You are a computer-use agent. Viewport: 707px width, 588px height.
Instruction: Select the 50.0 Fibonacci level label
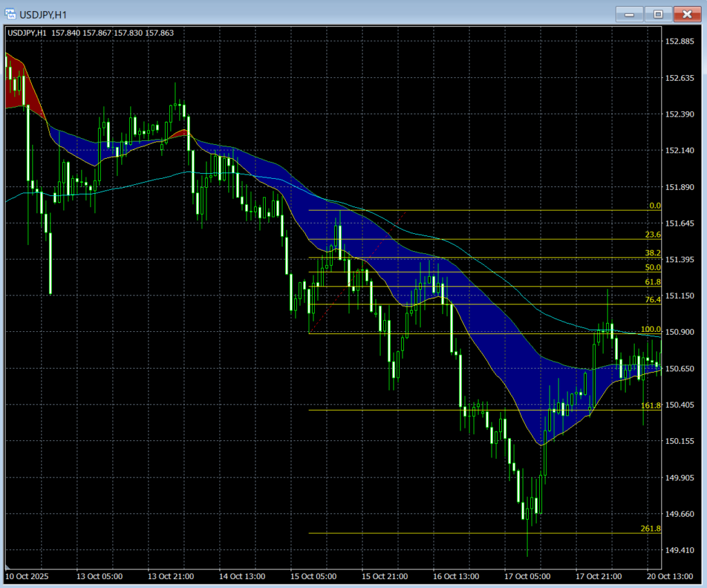click(652, 267)
